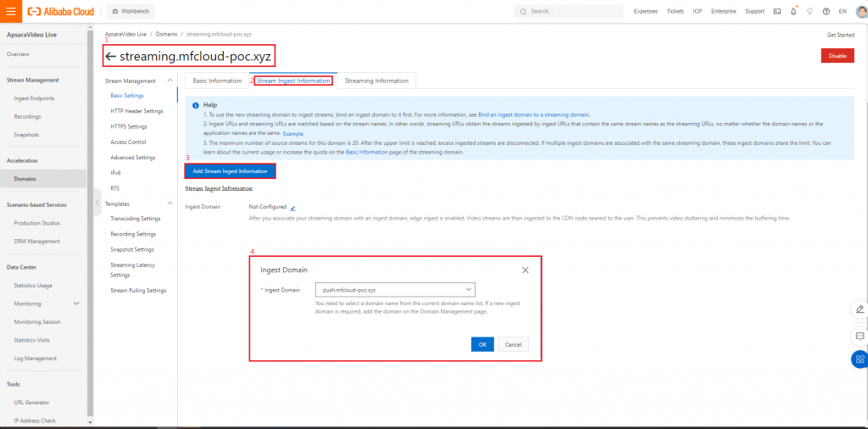Open the Cloud Shell terminal icon
This screenshot has height=429, width=868.
coord(777,11)
